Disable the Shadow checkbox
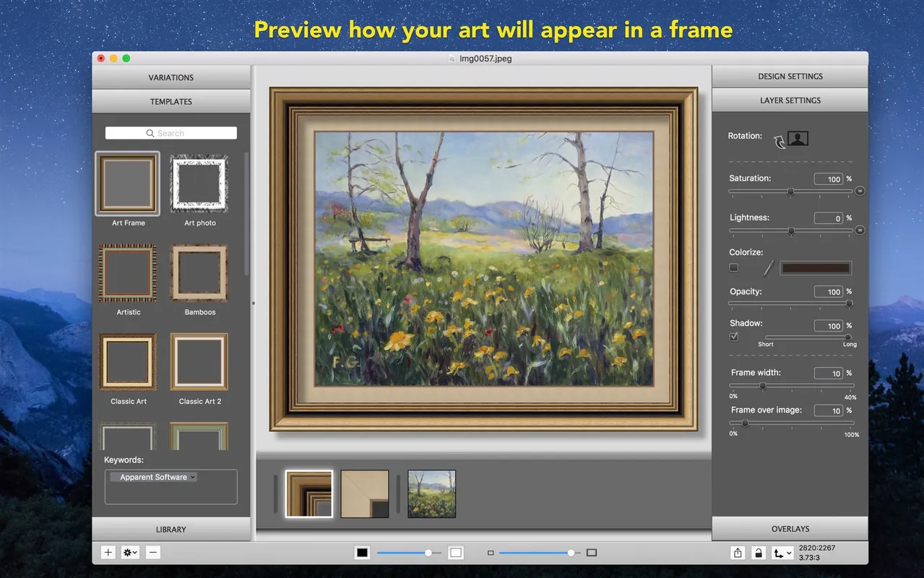The image size is (924, 578). [x=733, y=337]
